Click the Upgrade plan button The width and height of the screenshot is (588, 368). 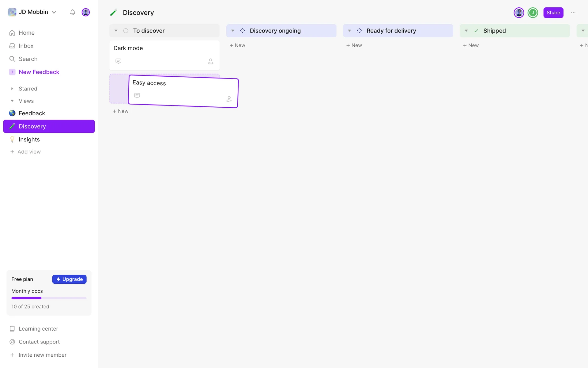point(69,279)
